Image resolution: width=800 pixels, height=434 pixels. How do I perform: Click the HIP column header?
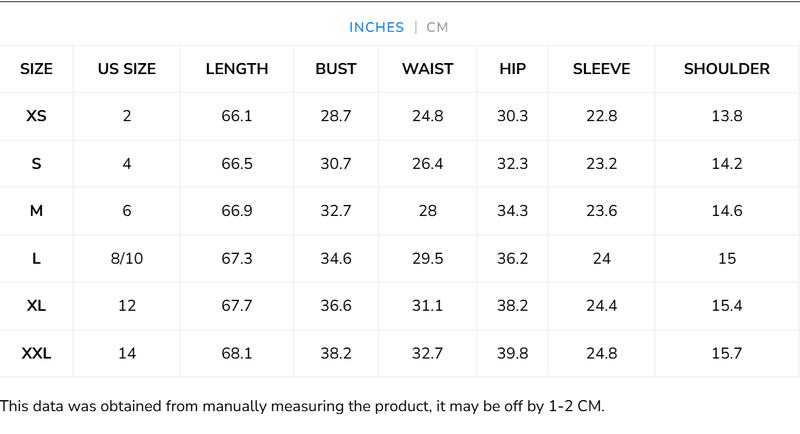click(x=512, y=69)
